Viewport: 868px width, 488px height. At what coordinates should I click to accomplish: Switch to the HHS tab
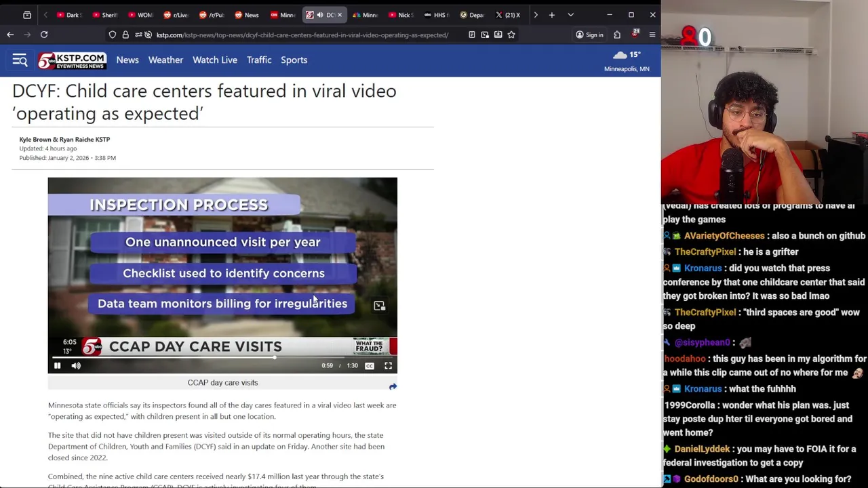coord(437,15)
